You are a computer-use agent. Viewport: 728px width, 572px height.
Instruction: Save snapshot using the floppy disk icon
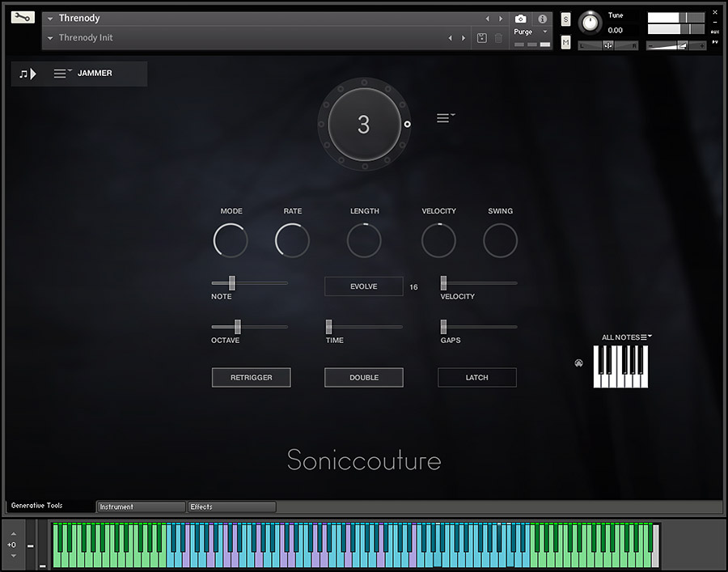tap(482, 38)
